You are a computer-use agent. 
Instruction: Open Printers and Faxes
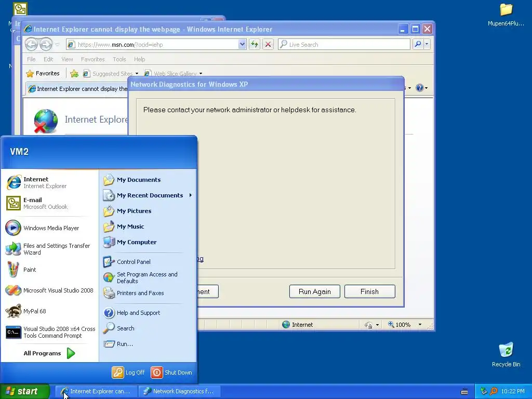click(x=148, y=293)
